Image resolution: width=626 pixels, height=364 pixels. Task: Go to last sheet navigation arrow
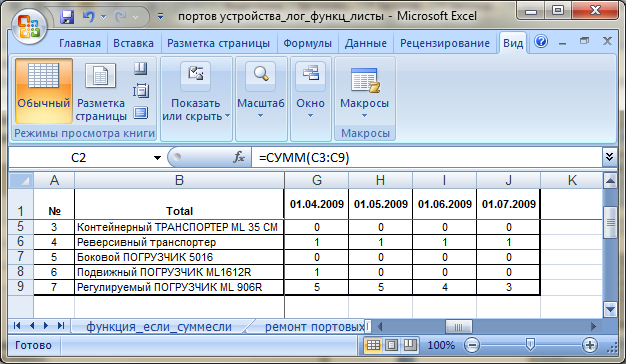pyautogui.click(x=61, y=326)
